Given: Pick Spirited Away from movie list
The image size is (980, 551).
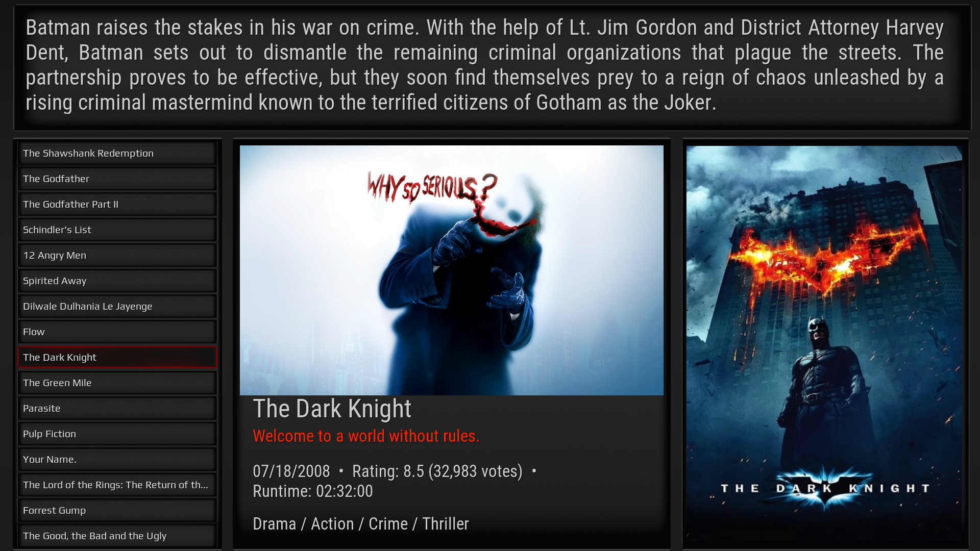Looking at the screenshot, I should tap(117, 281).
